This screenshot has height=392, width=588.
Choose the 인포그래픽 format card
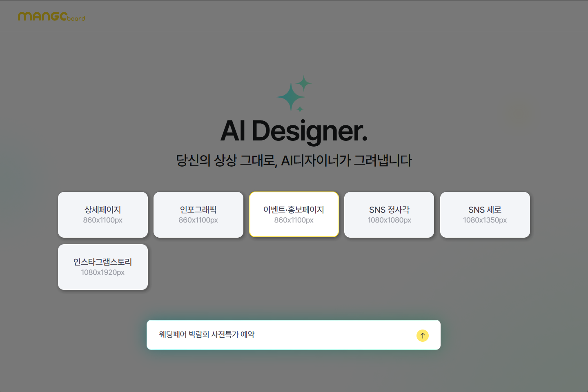click(198, 215)
